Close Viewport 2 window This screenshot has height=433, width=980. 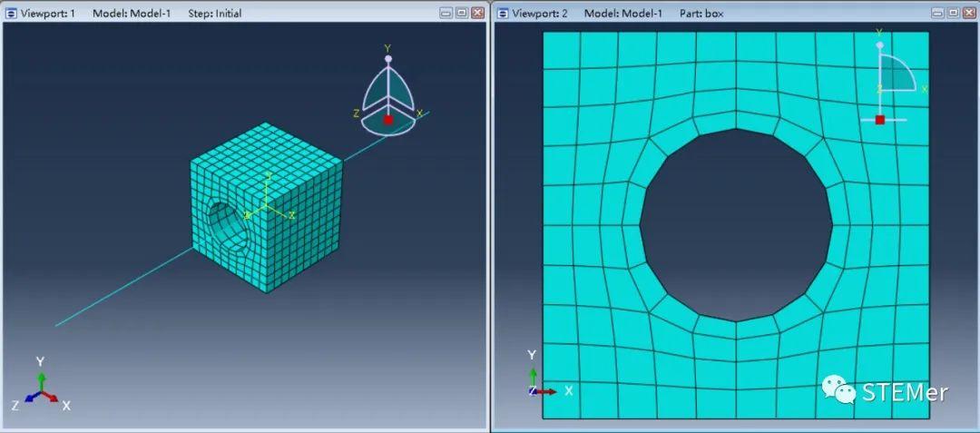(x=969, y=13)
